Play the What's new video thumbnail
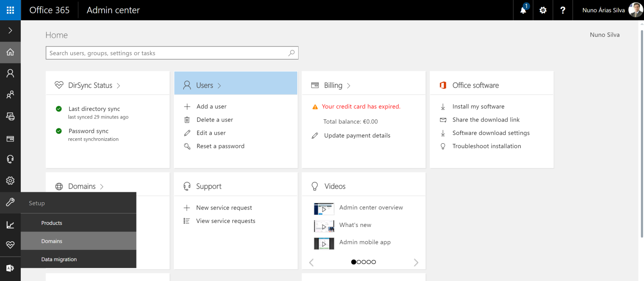This screenshot has height=281, width=644. pyautogui.click(x=324, y=226)
